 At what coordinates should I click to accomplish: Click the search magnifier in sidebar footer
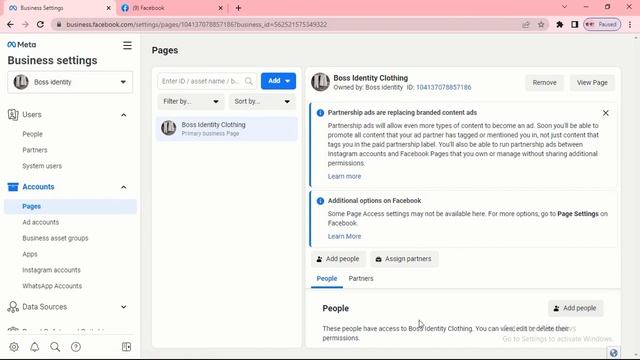point(55,347)
